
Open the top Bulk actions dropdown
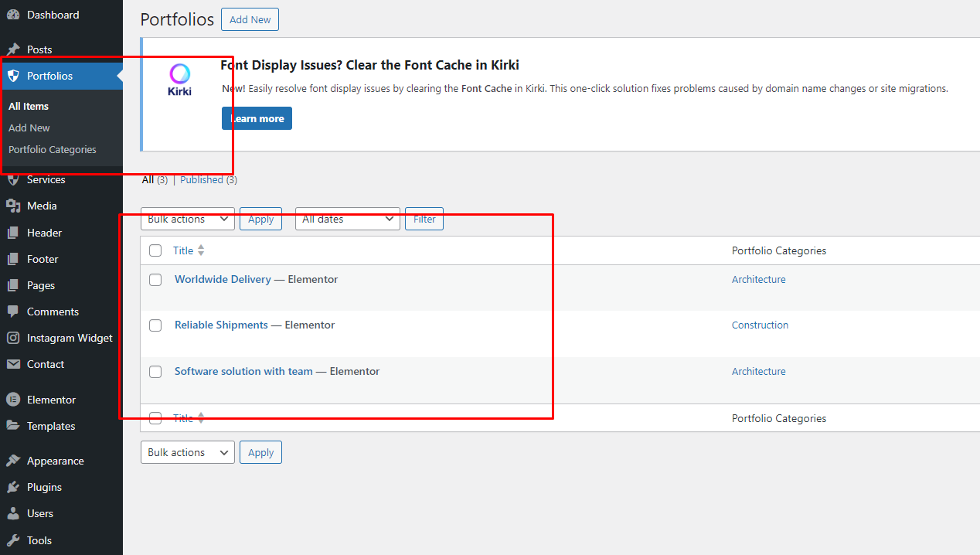(x=188, y=219)
